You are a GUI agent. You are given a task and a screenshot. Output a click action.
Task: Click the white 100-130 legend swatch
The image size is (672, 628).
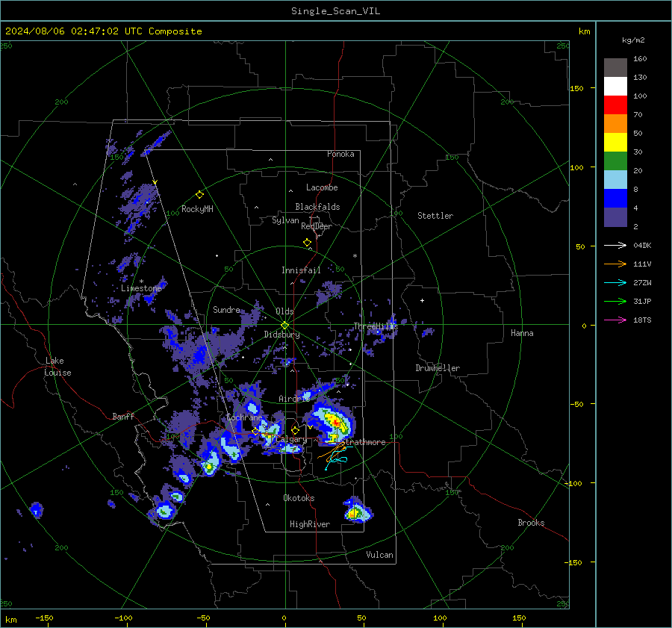coord(615,87)
